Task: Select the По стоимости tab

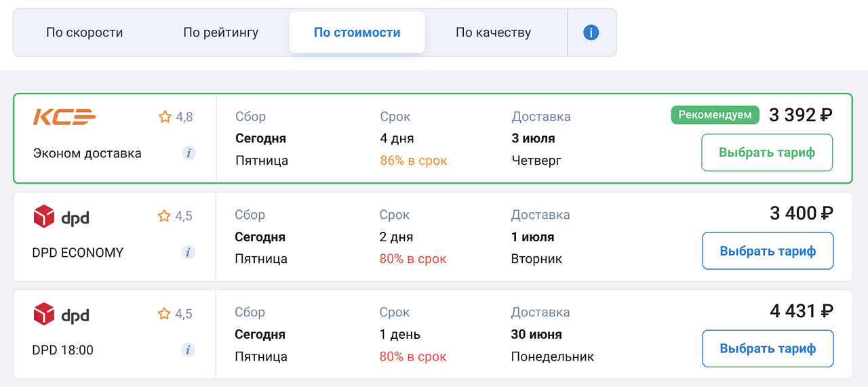Action: pyautogui.click(x=357, y=33)
